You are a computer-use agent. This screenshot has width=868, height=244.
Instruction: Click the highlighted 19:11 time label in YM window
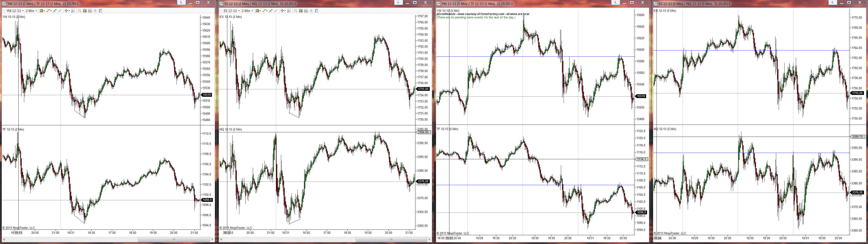(x=18, y=232)
